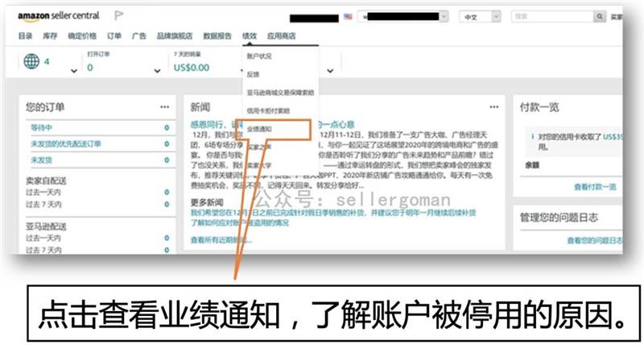The image size is (644, 345).
Task: Select 账户状况 in the 绩效 dropdown
Action: pos(259,56)
